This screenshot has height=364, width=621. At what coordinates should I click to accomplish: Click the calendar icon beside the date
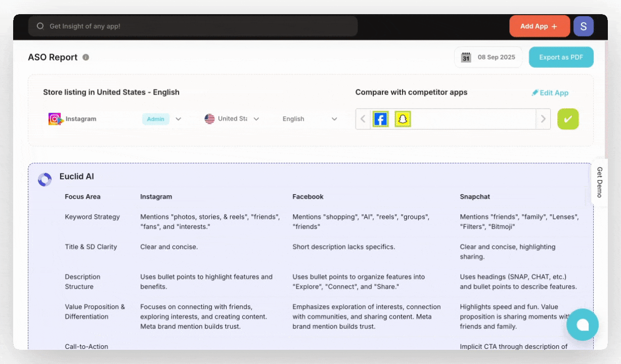click(466, 58)
